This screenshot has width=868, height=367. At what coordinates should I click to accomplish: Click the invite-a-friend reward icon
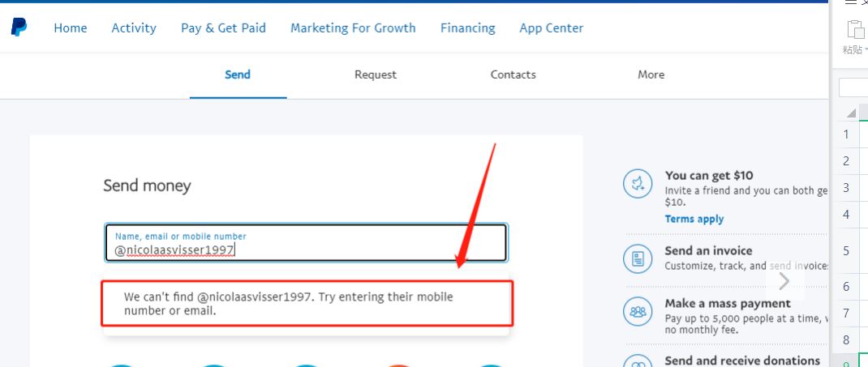(x=638, y=185)
